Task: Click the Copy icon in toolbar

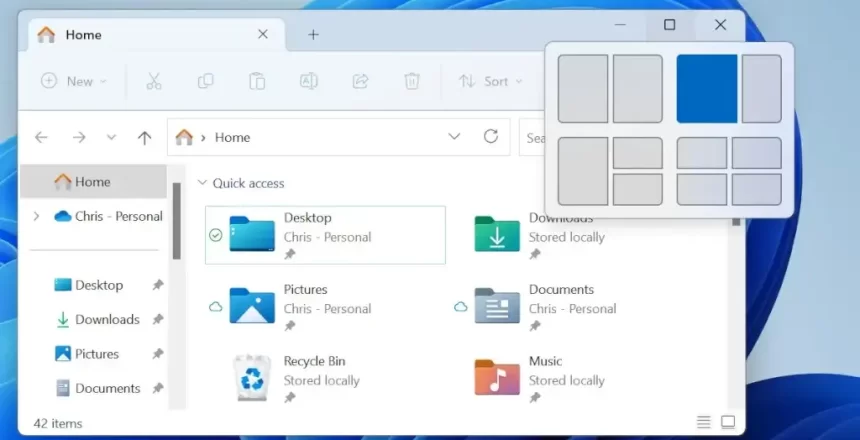Action: pyautogui.click(x=205, y=81)
